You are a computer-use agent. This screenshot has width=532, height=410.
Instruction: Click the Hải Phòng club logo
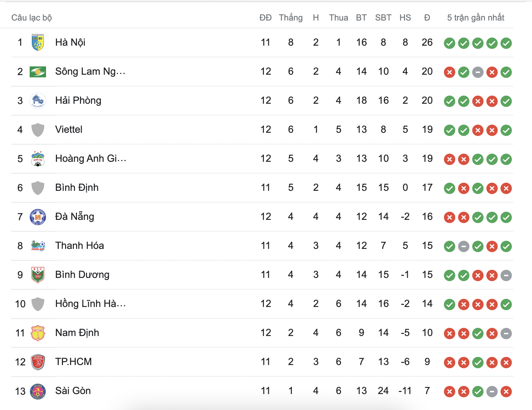pos(38,101)
